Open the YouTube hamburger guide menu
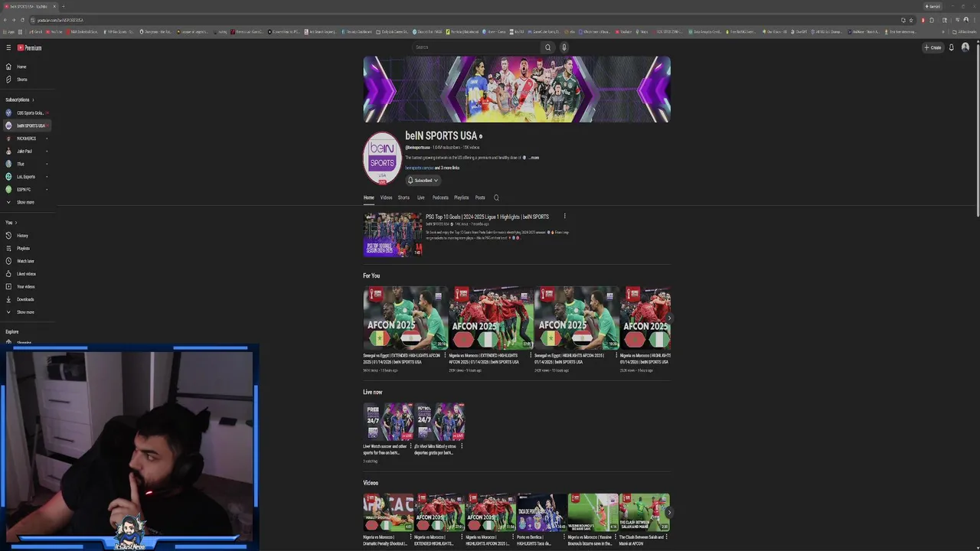980x551 pixels. (x=8, y=47)
